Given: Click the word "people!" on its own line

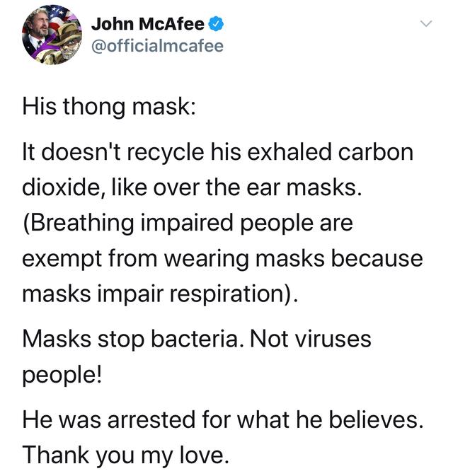Looking at the screenshot, I should [x=62, y=376].
